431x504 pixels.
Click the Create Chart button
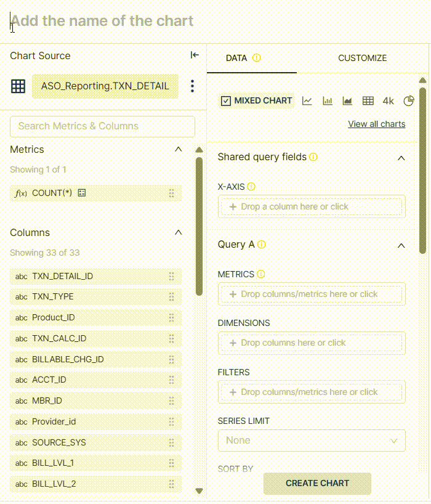tap(317, 484)
